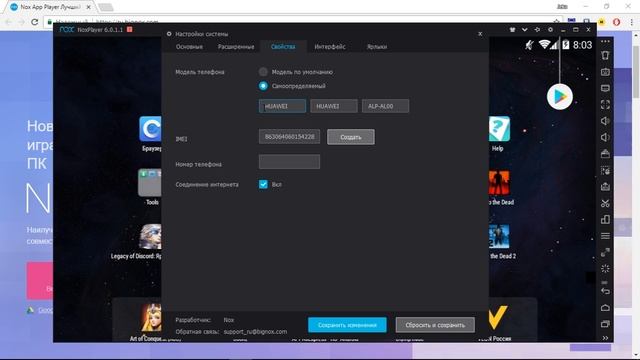Launch Art of Conquest from the dock
640x360 pixels.
pyautogui.click(x=151, y=318)
